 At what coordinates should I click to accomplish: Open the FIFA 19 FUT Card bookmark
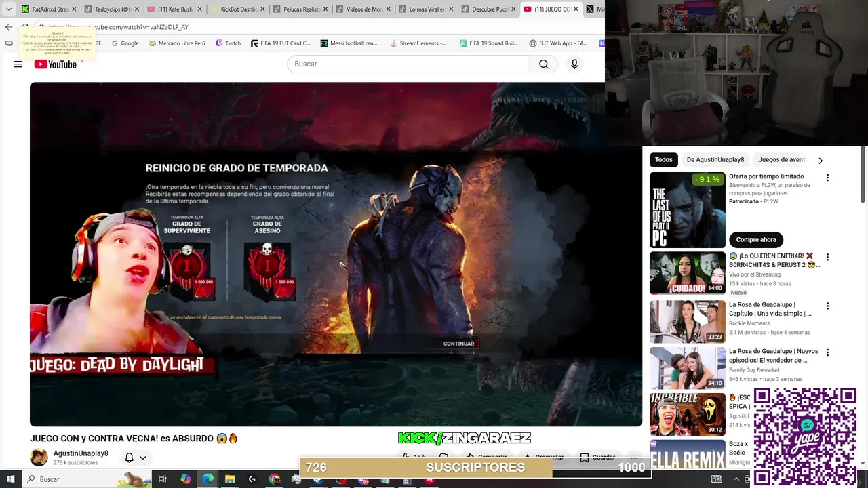pos(280,43)
